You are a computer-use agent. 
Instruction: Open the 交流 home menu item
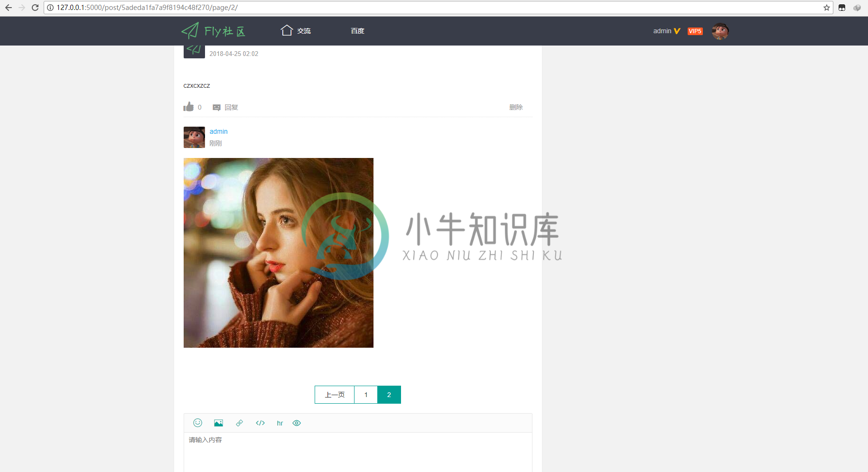tap(295, 31)
